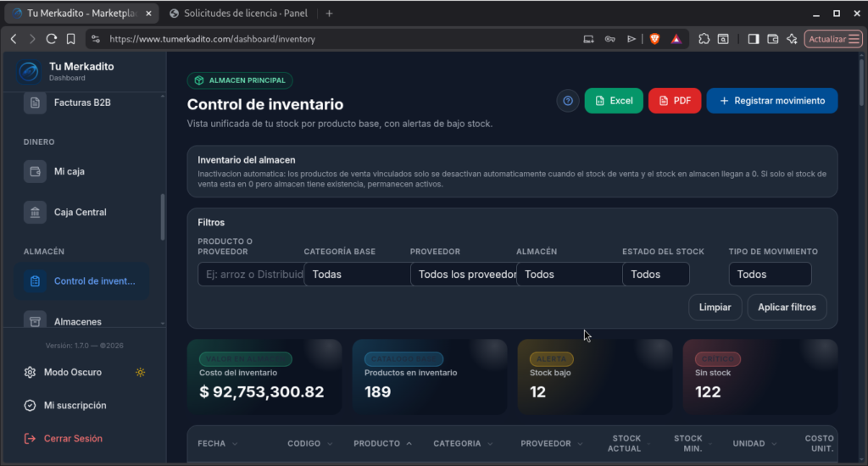Click the Brave Rewards triangle icon
Screen dimensions: 868x466
(x=676, y=39)
